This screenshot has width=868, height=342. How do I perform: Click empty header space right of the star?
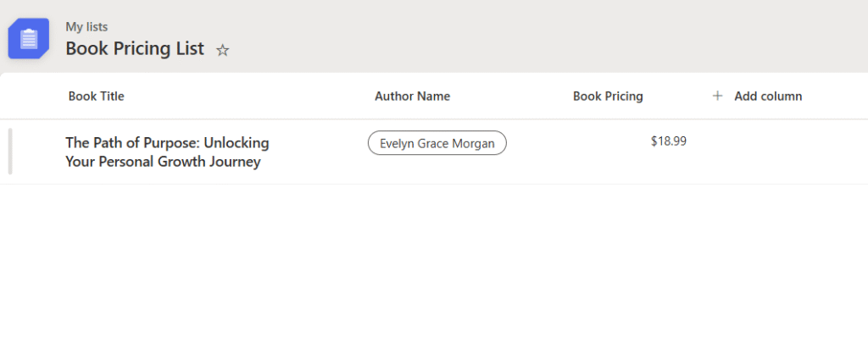click(509, 42)
